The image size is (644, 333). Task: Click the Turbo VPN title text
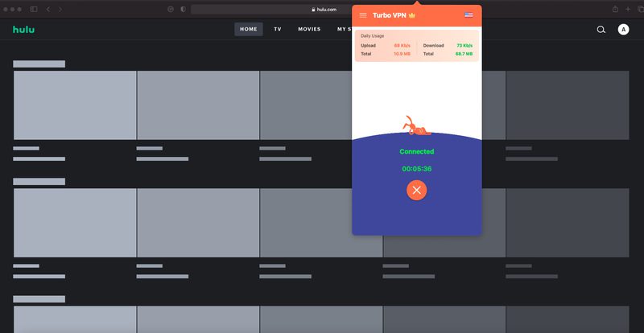click(x=390, y=15)
